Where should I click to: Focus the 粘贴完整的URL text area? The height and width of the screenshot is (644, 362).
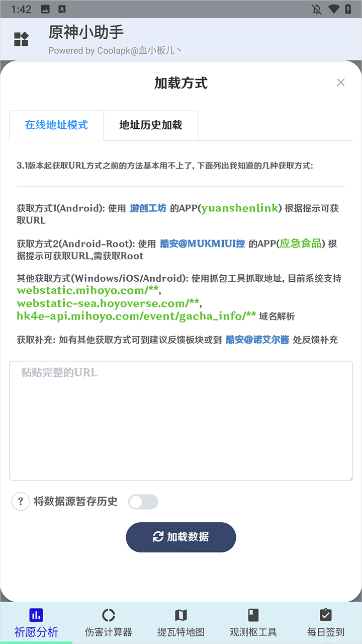181,421
